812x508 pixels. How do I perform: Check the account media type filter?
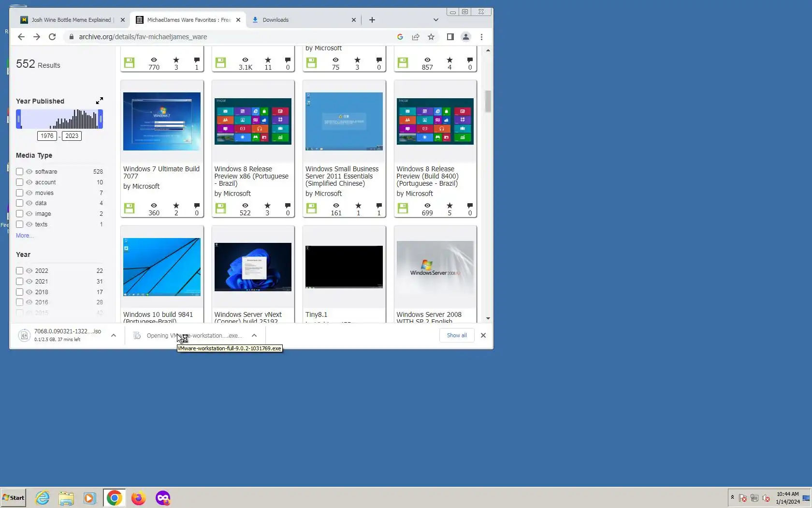pos(19,182)
